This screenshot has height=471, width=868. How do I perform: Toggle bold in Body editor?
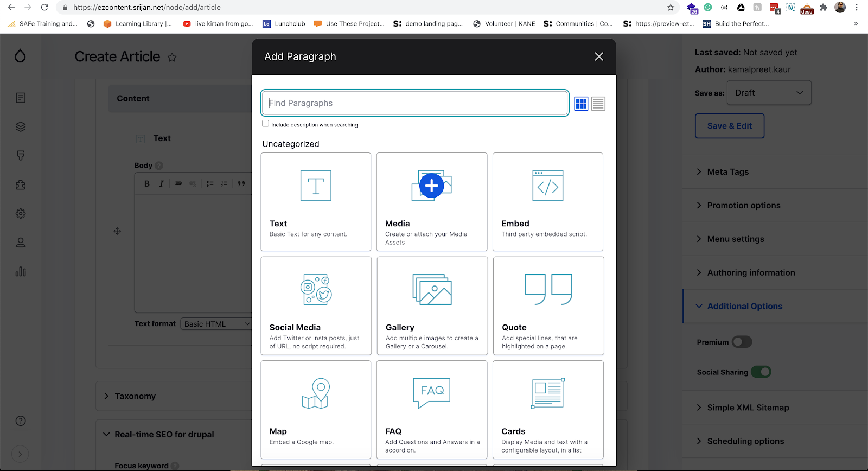click(x=147, y=184)
